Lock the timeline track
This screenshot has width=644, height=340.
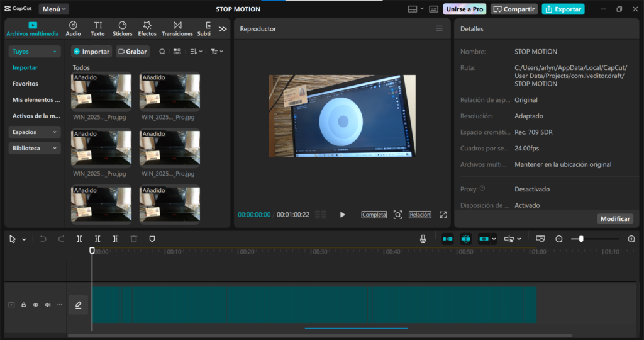click(x=24, y=305)
